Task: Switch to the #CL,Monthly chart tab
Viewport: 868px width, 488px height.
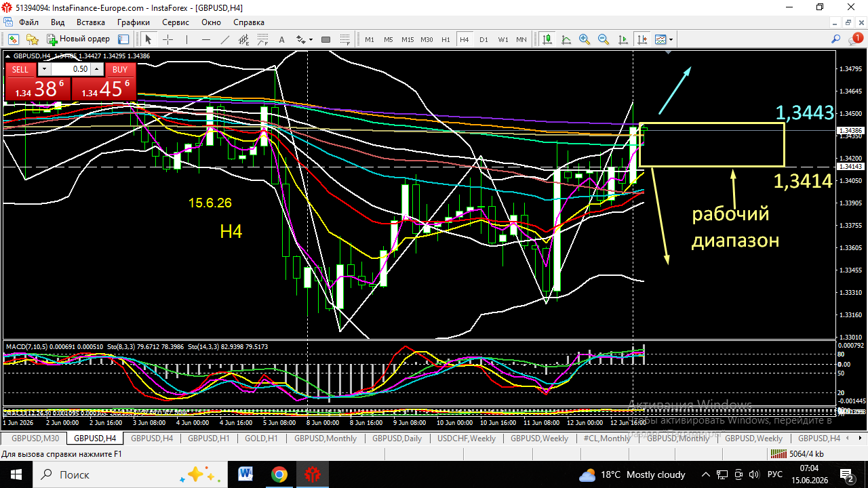Action: pyautogui.click(x=607, y=439)
